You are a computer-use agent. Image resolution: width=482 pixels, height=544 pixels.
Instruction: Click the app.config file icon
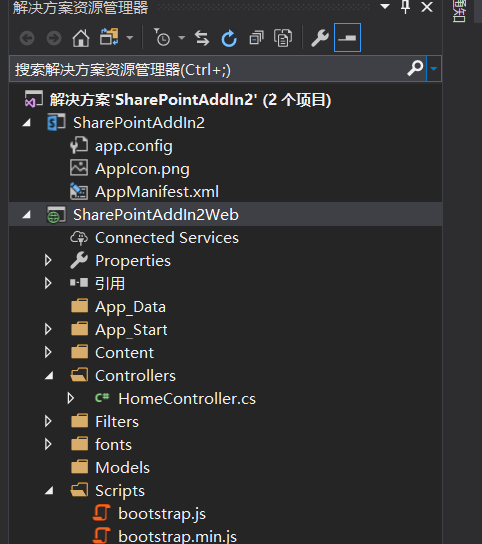click(79, 145)
